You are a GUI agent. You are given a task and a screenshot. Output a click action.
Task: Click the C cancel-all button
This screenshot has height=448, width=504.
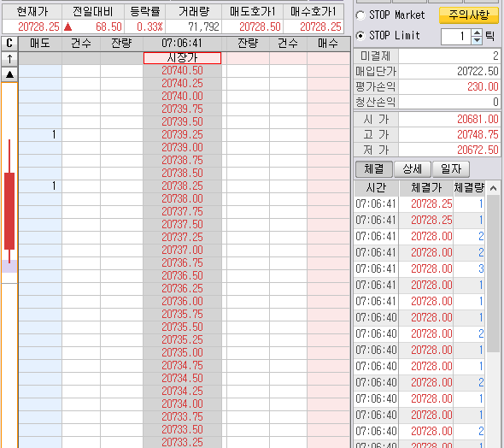[x=9, y=43]
